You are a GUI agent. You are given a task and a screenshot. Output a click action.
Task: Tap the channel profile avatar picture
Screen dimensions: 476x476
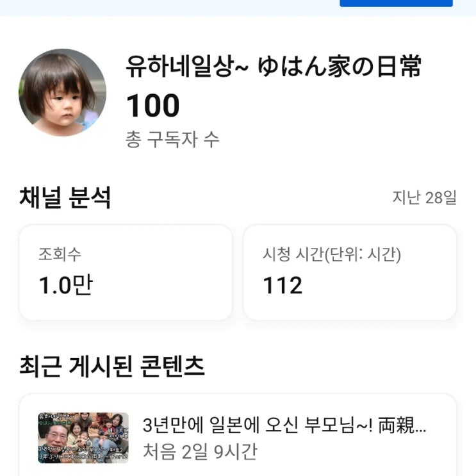(x=62, y=92)
